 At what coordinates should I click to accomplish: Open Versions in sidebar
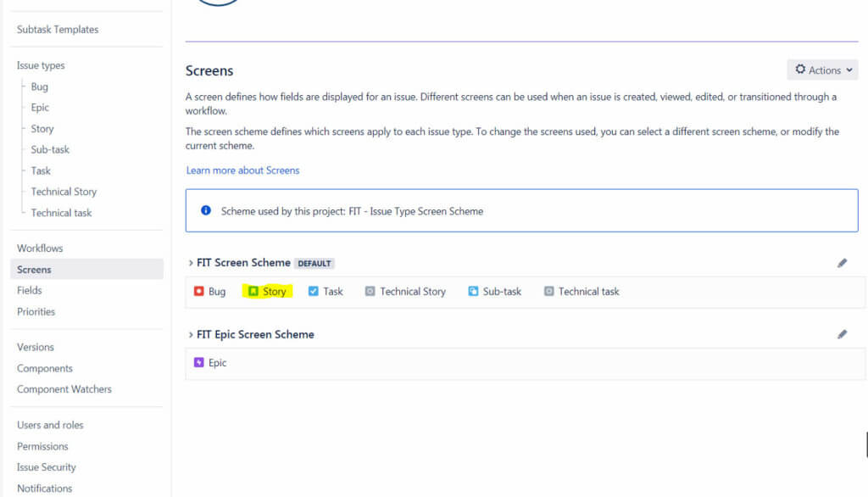[36, 347]
